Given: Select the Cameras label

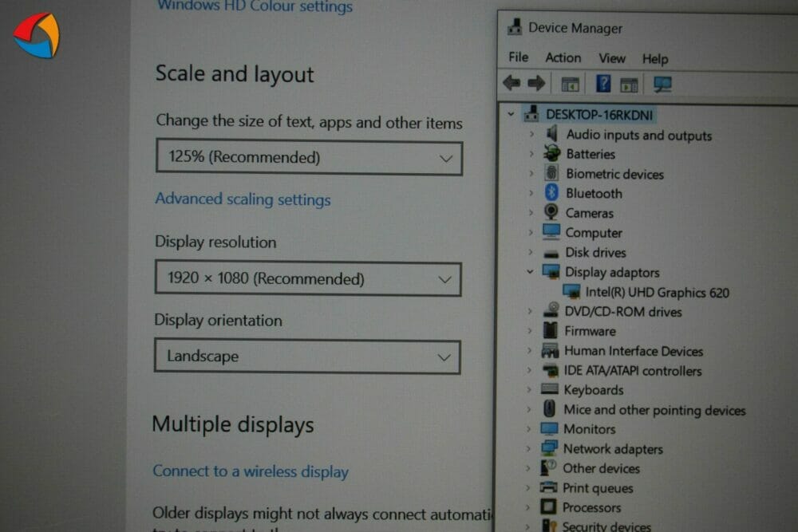Looking at the screenshot, I should coord(590,213).
